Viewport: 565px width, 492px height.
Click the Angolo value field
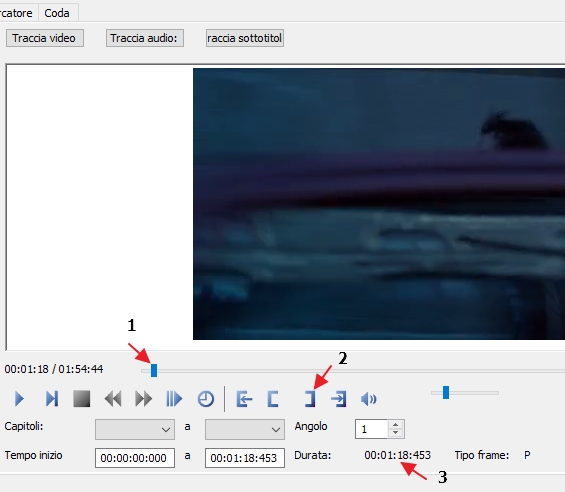click(x=371, y=429)
